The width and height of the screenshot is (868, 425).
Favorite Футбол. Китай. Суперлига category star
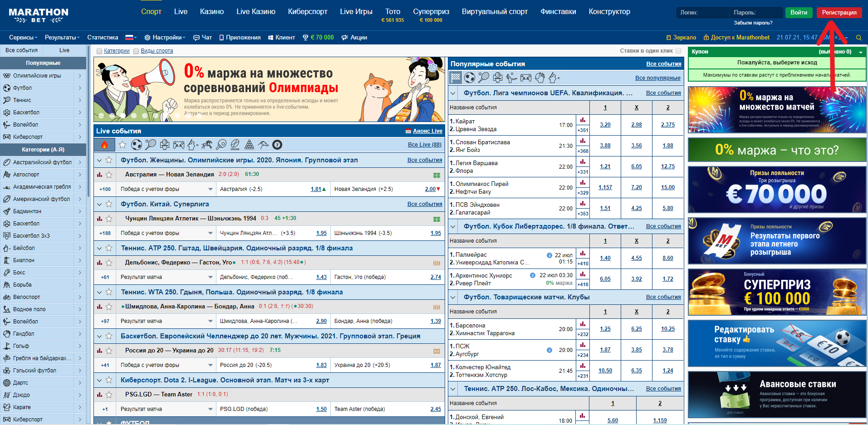(x=109, y=204)
